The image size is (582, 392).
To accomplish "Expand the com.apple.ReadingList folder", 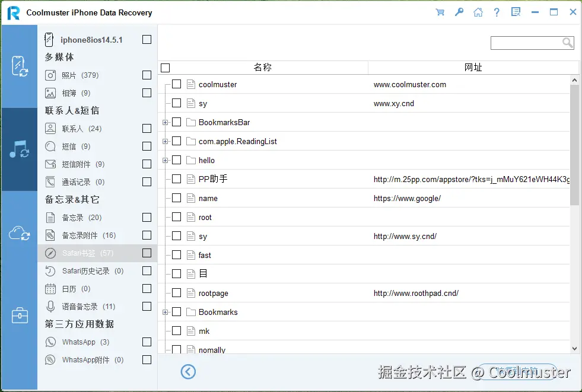I will coord(167,141).
